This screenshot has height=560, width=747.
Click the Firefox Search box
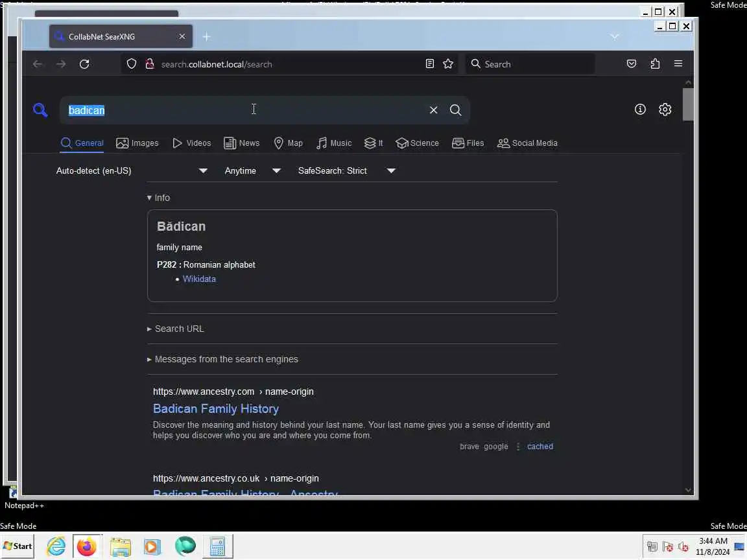click(530, 64)
